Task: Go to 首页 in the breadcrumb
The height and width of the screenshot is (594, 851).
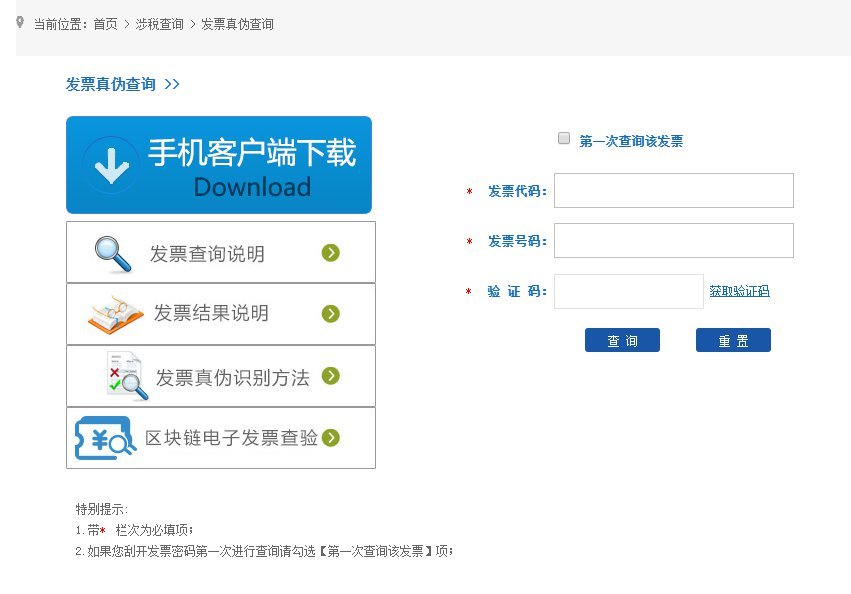Action: tap(105, 24)
